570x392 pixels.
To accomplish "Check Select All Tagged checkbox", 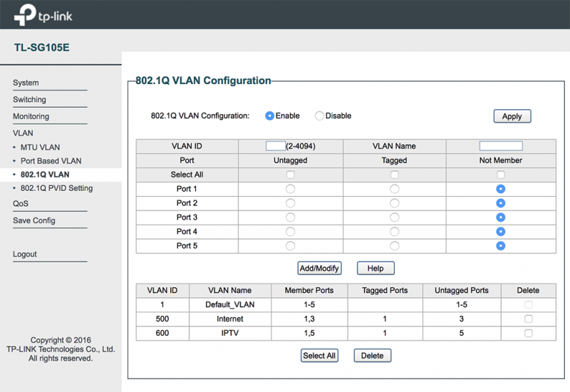I will (x=395, y=175).
